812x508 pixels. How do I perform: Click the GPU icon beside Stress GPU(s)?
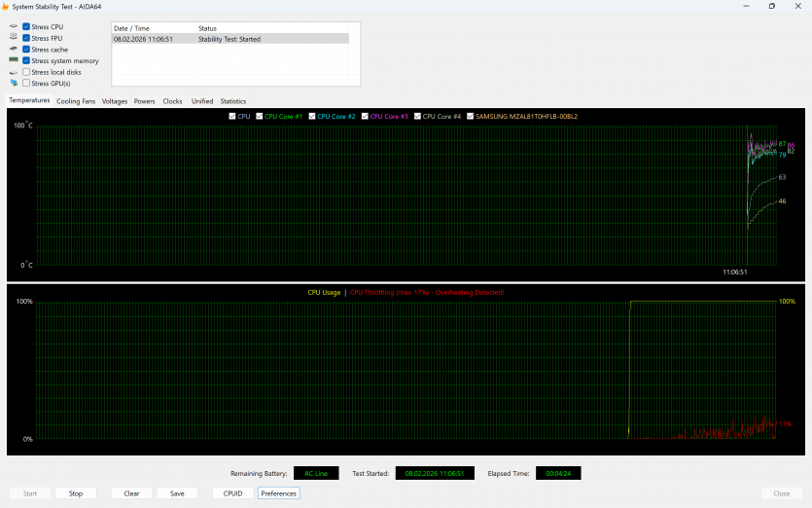(x=14, y=83)
